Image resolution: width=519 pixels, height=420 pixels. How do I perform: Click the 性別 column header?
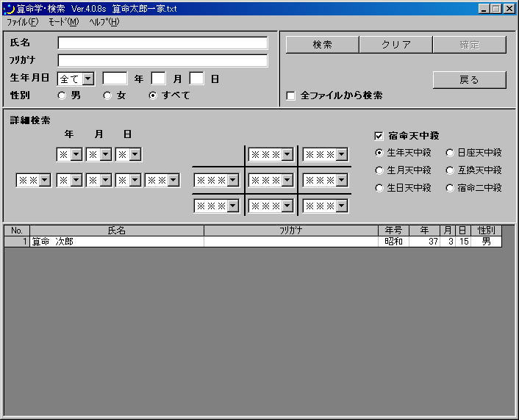(x=486, y=231)
